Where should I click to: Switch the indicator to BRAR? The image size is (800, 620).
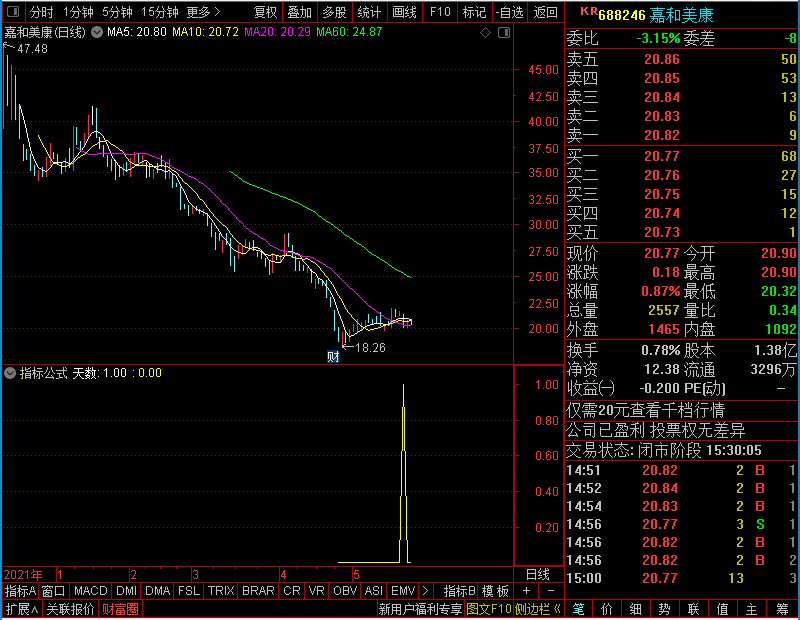point(258,591)
